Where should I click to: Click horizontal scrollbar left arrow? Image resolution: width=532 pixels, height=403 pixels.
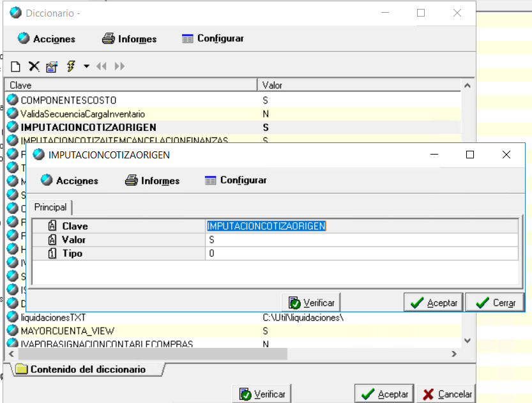(11, 354)
